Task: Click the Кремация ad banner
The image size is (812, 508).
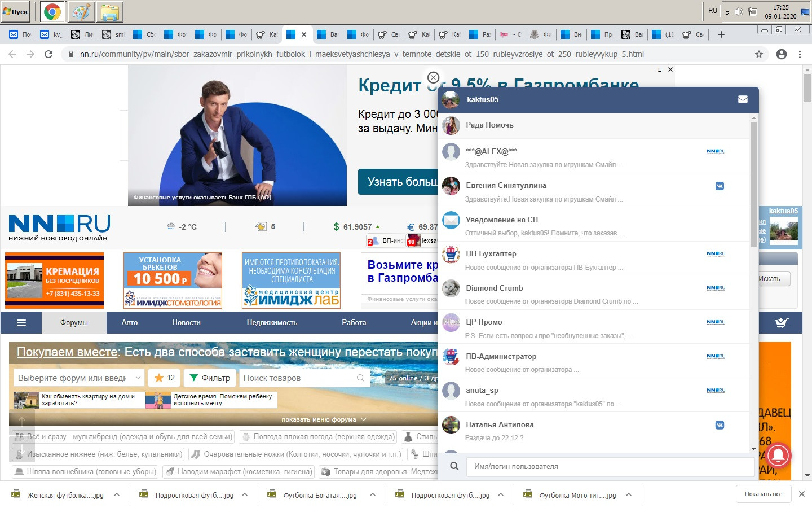Action: click(x=54, y=280)
